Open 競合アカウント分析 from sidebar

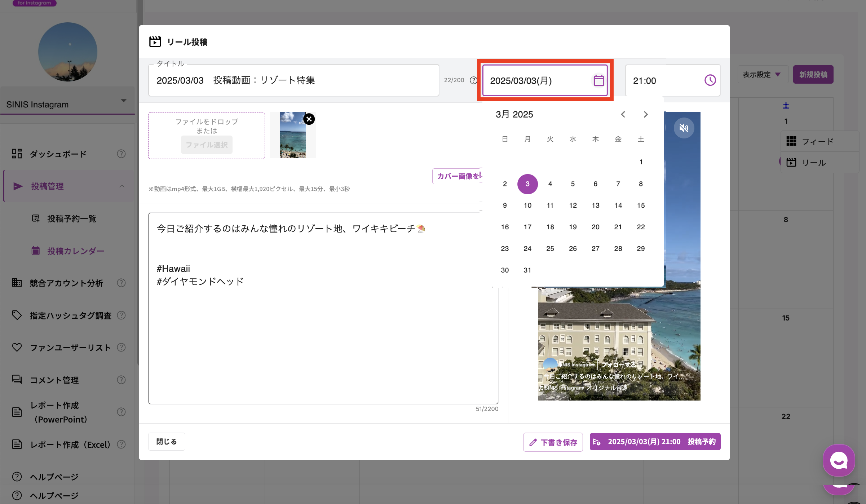[66, 283]
